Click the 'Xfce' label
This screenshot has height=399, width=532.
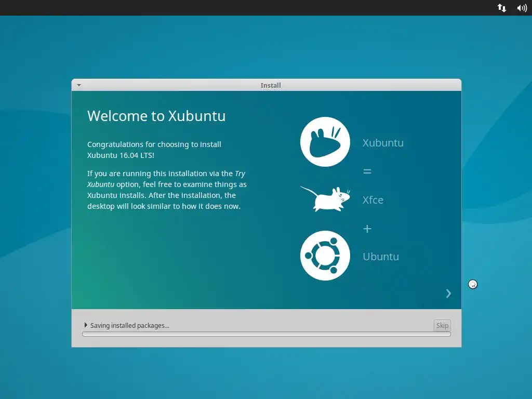[x=373, y=200]
